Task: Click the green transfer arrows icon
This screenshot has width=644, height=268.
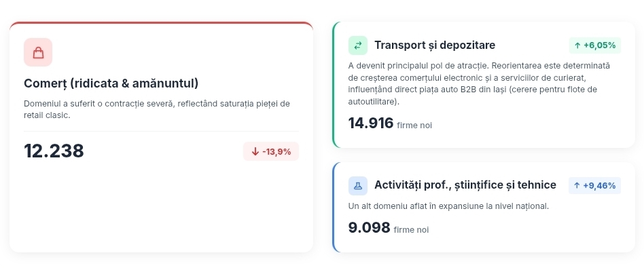Action: tap(358, 45)
